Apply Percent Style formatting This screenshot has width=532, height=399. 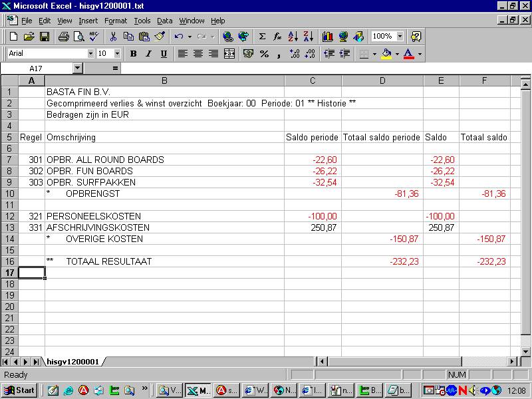coord(264,54)
